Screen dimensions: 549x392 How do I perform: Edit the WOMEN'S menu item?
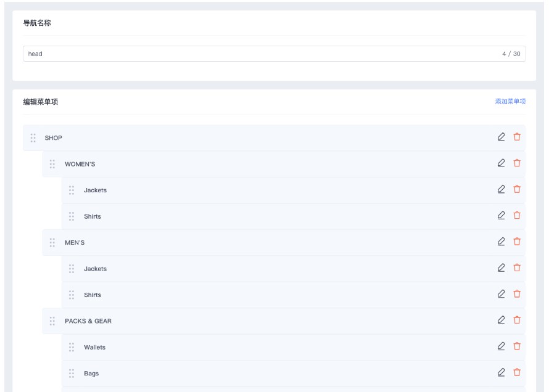pyautogui.click(x=501, y=163)
